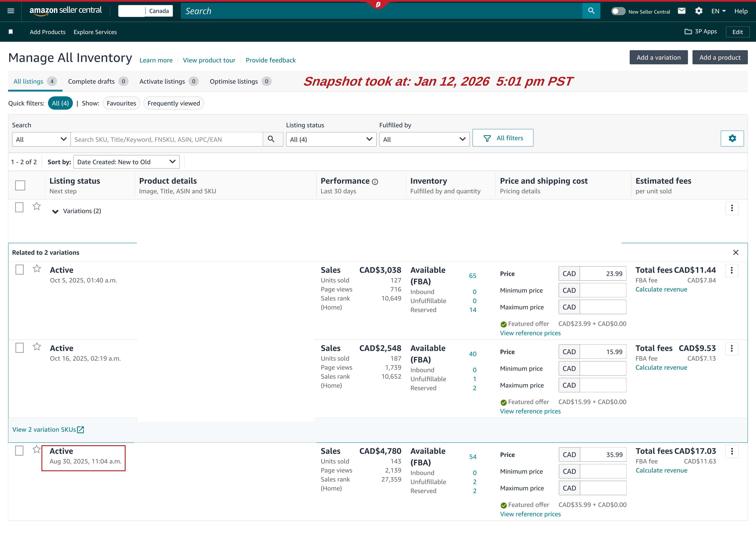Click the price field showing 35.99
The width and height of the screenshot is (756, 534).
604,454
